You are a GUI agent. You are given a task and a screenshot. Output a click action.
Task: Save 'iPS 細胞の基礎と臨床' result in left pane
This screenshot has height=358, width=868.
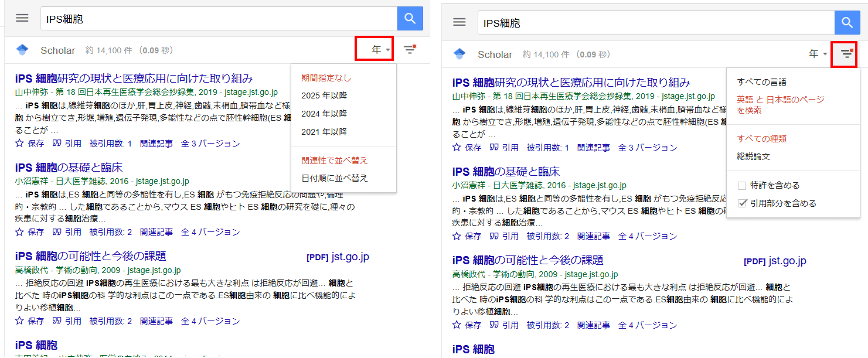tap(29, 232)
